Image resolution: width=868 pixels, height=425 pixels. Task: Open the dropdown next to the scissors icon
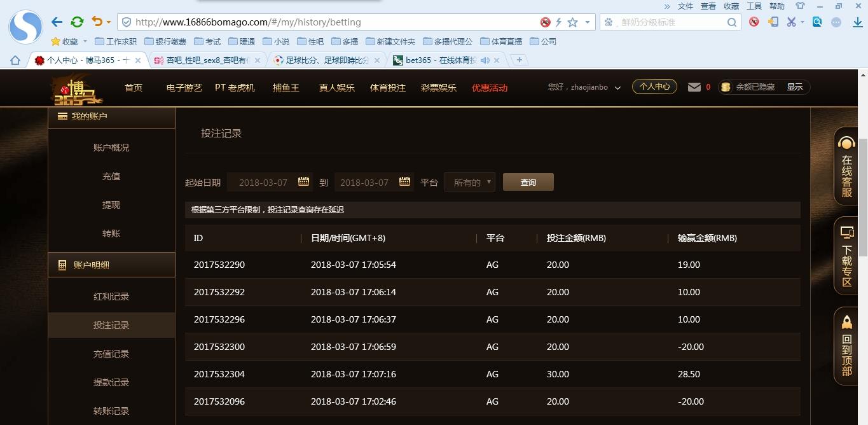point(803,22)
